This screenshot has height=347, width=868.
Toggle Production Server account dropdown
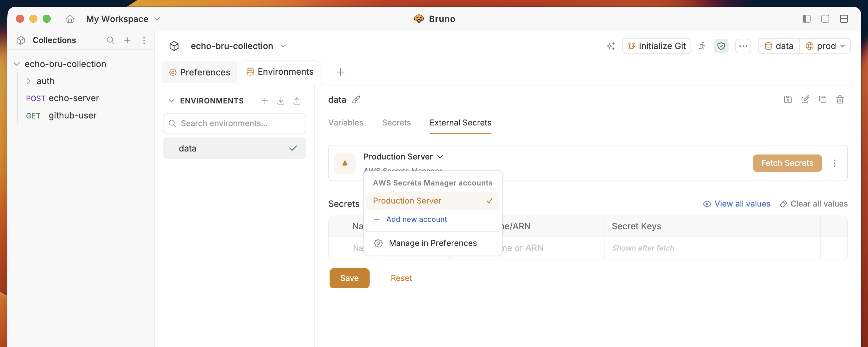[x=403, y=157]
